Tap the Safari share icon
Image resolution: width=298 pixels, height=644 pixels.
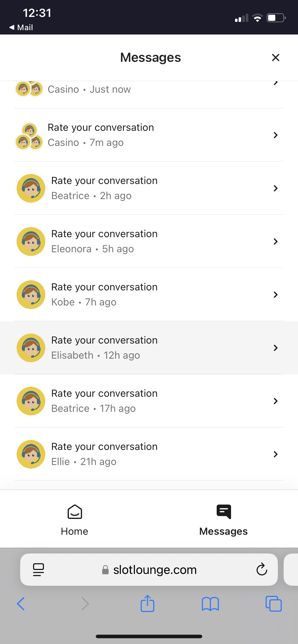point(148,603)
